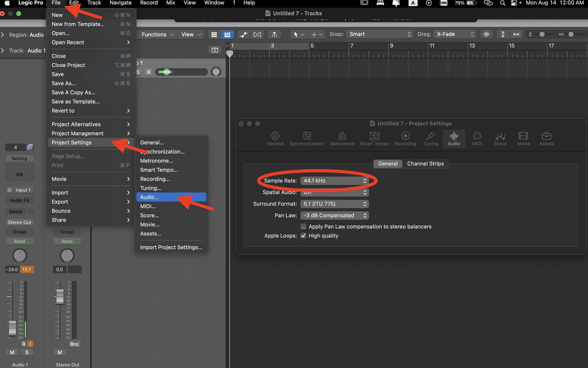Image resolution: width=588 pixels, height=368 pixels.
Task: Enable Apply Pan Law compensation checkbox
Action: [x=303, y=226]
